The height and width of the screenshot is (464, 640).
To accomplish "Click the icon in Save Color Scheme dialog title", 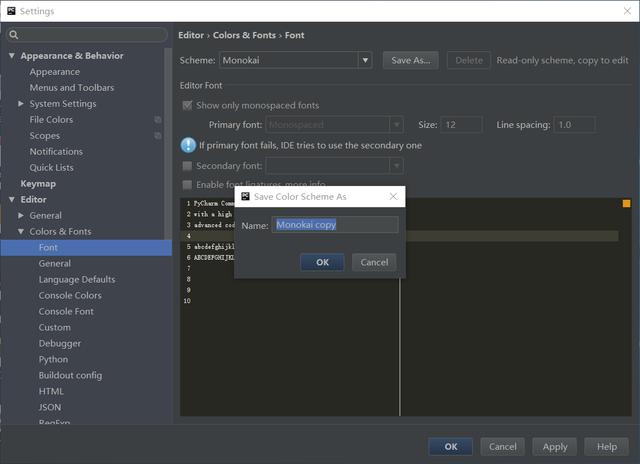I will click(x=245, y=196).
